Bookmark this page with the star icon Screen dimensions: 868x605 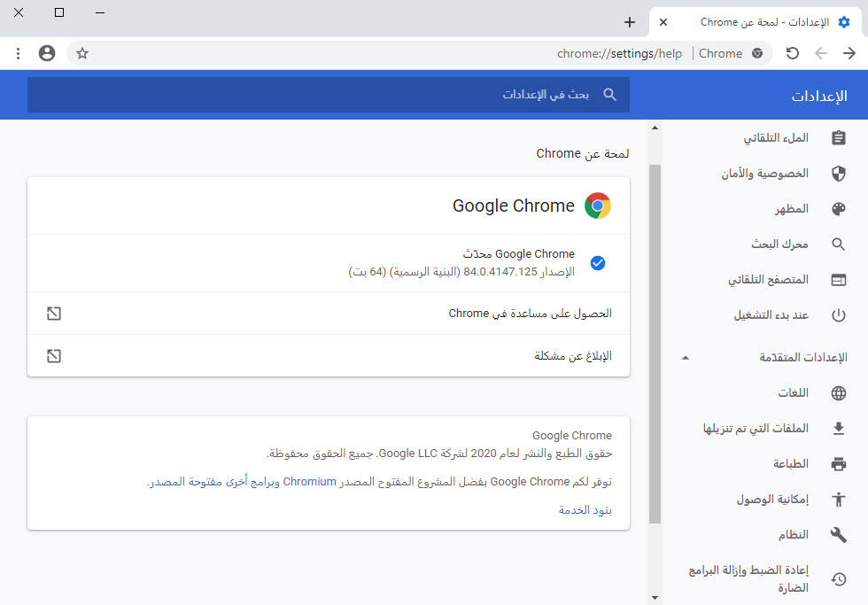coord(82,54)
